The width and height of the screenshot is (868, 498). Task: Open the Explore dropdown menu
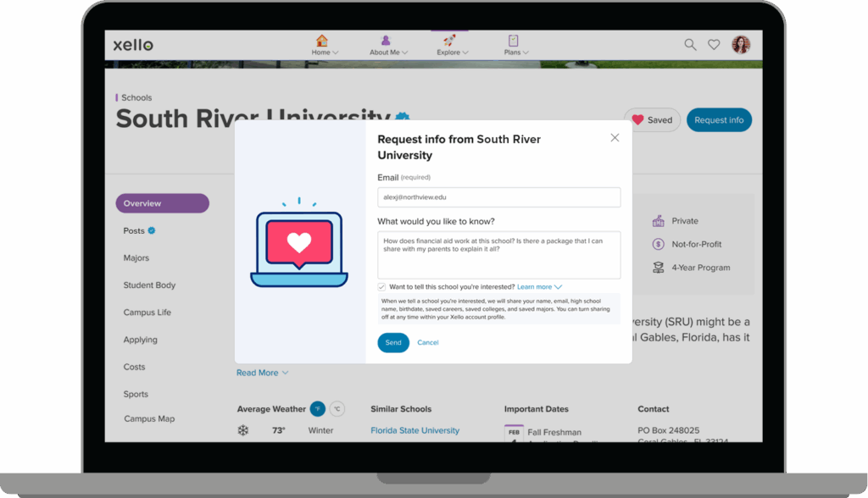pyautogui.click(x=448, y=45)
